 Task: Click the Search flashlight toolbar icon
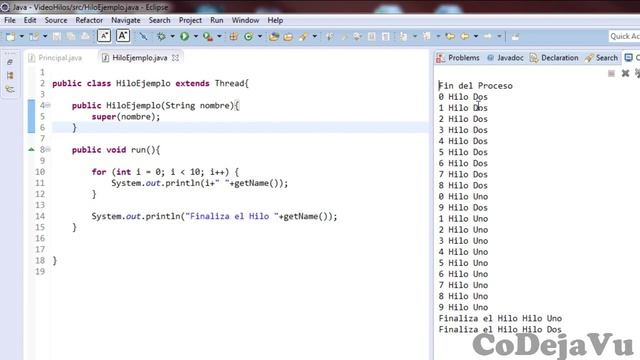coord(303,37)
